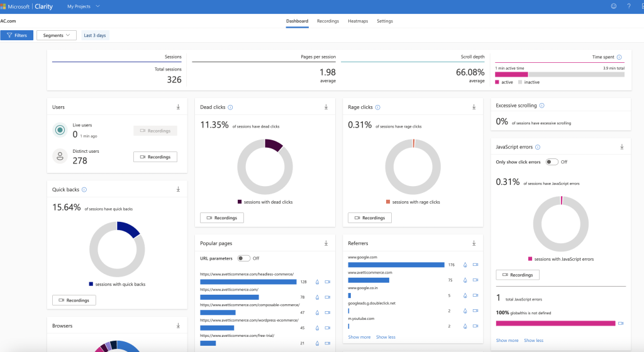The image size is (644, 352).
Task: Download the JavaScript errors data
Action: pos(622,147)
